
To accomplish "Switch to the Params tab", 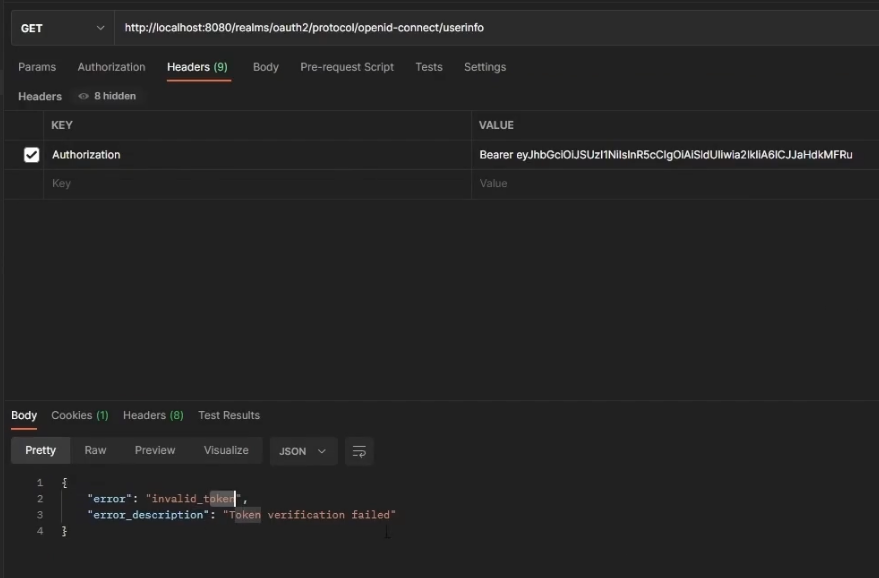I will pyautogui.click(x=37, y=67).
